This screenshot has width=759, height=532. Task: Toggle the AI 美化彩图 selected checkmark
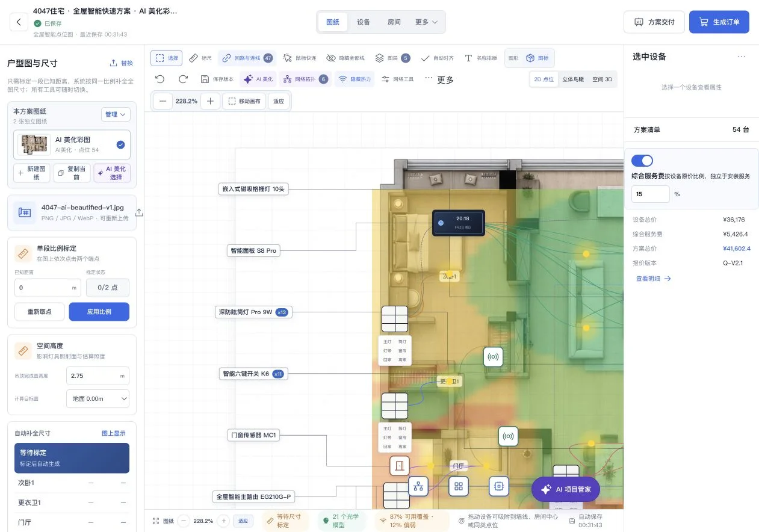tap(120, 144)
